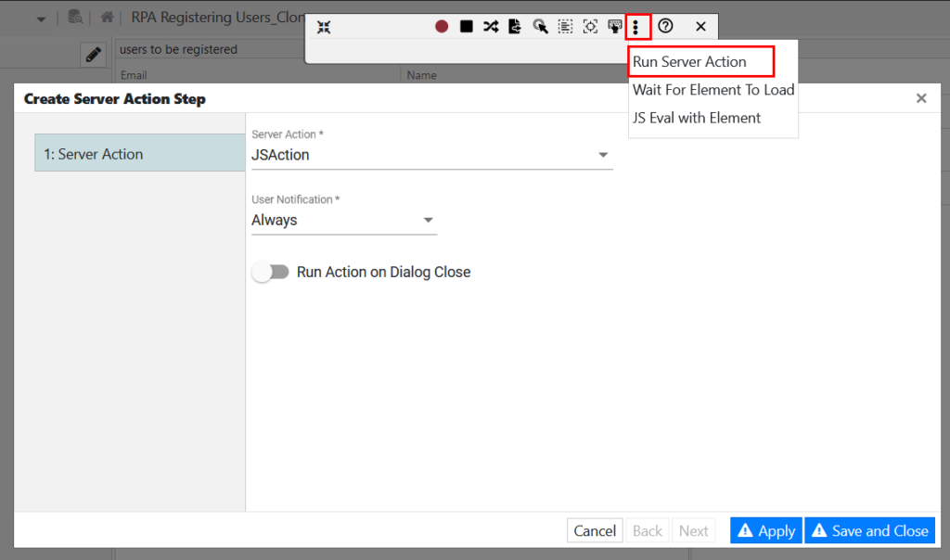Click the Save and Close button
Viewport: 950px width, 560px height.
(870, 531)
